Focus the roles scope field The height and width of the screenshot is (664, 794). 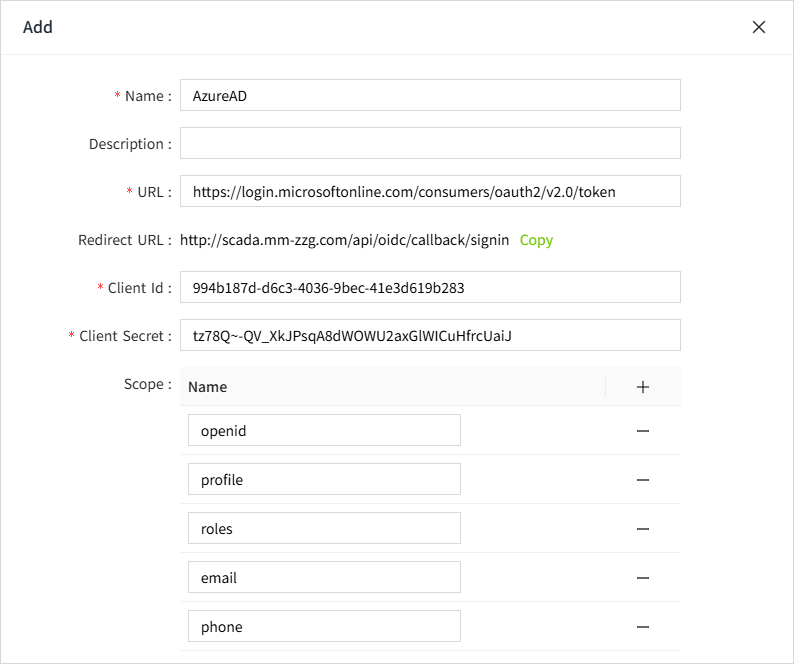coord(324,529)
